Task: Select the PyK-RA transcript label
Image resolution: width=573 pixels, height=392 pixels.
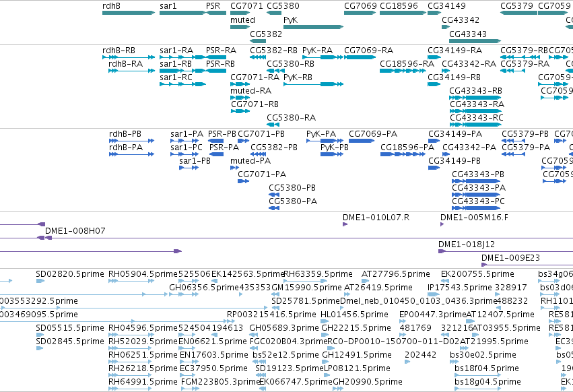Action: pyautogui.click(x=318, y=50)
